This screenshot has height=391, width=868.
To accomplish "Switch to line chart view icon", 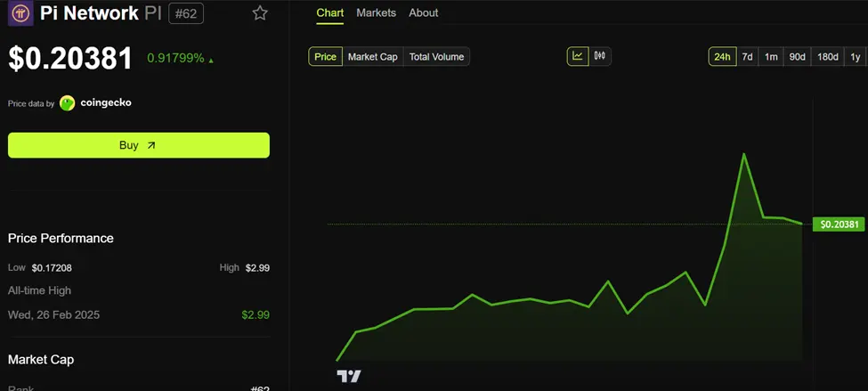I will pos(578,56).
